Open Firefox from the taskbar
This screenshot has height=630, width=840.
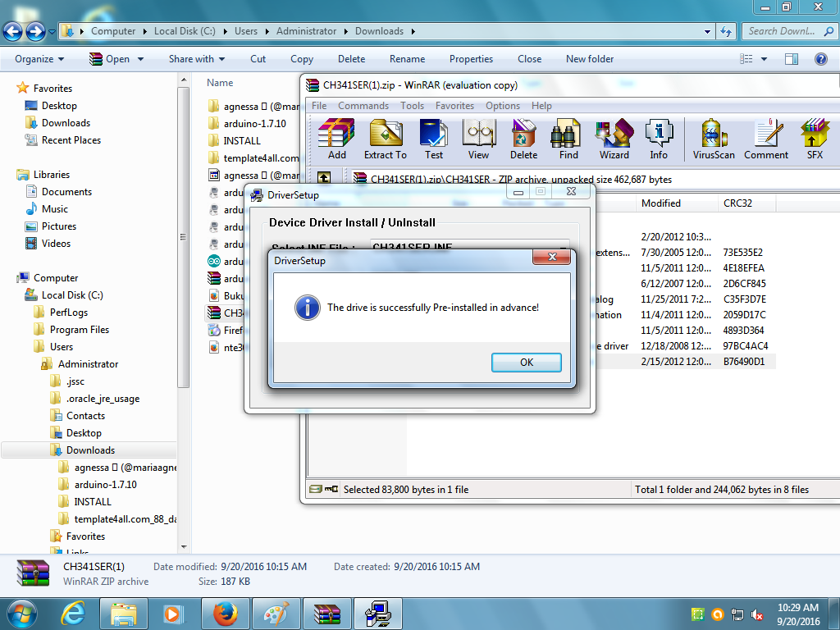[225, 614]
